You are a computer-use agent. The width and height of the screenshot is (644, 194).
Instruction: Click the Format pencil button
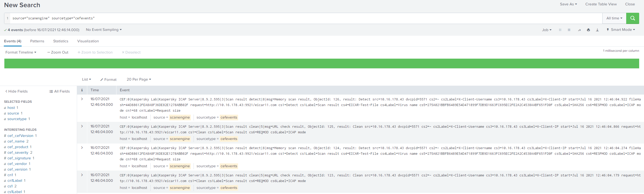coord(108,80)
